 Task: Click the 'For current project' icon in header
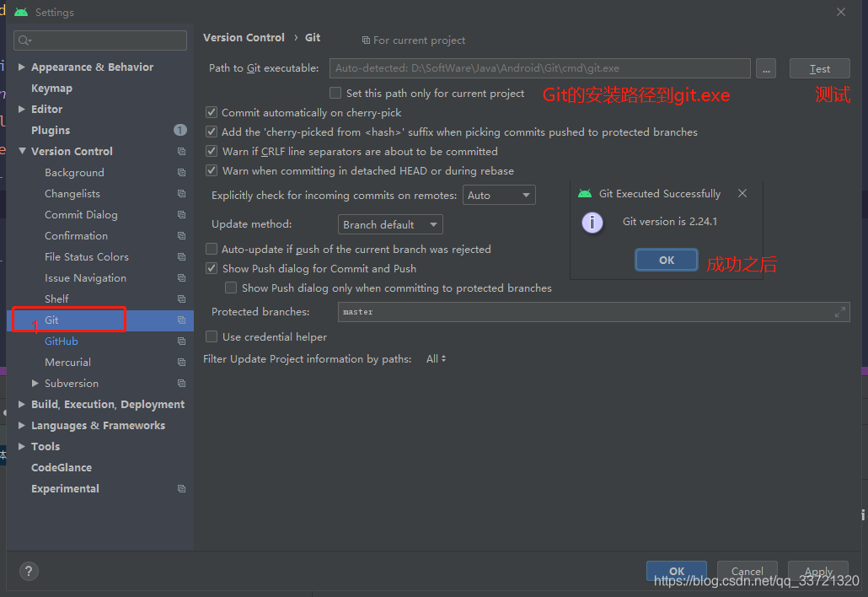pyautogui.click(x=366, y=40)
